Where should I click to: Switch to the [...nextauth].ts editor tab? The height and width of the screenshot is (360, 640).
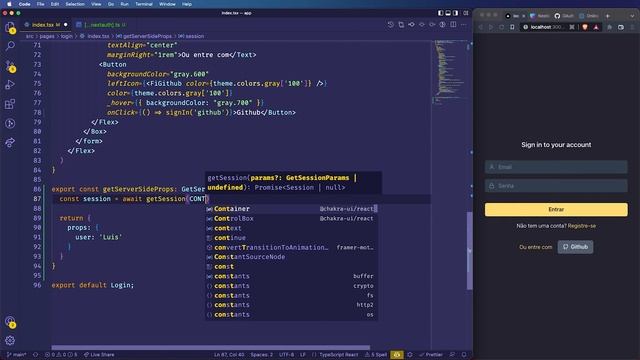[x=102, y=25]
